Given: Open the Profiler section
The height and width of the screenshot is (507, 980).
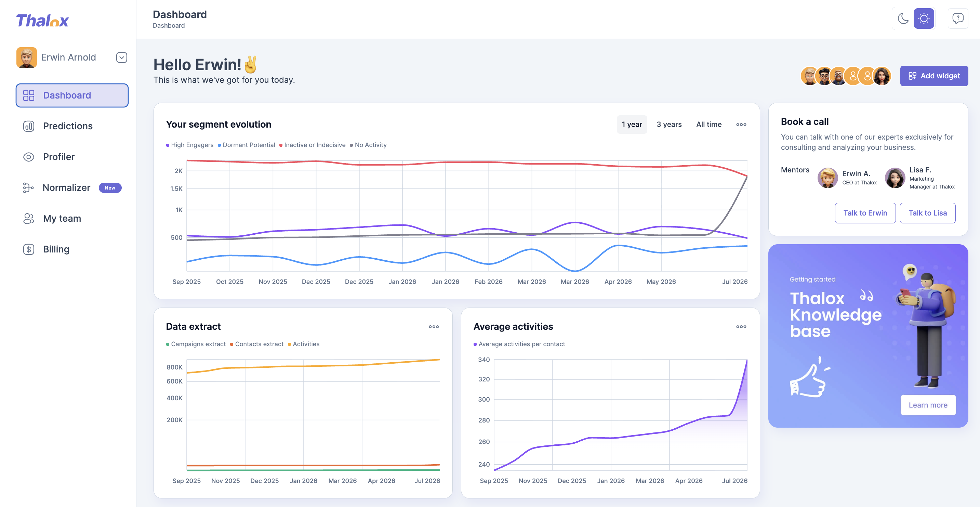Looking at the screenshot, I should (x=72, y=157).
